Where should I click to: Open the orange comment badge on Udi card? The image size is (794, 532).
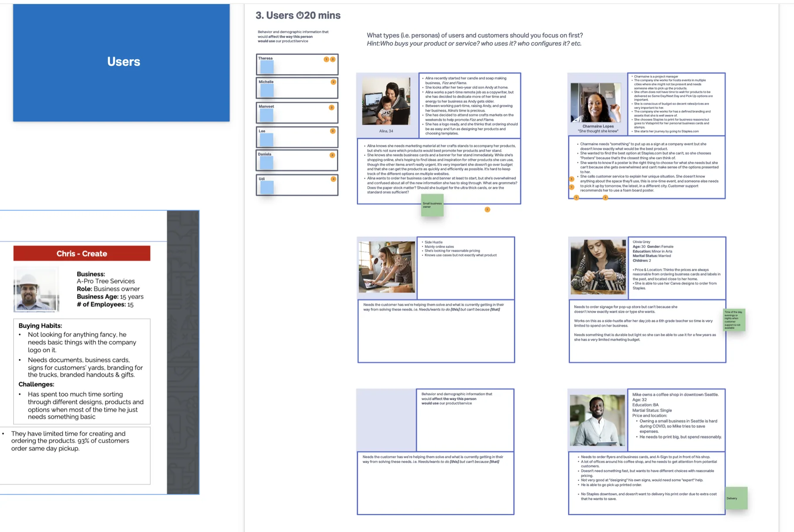click(x=333, y=179)
